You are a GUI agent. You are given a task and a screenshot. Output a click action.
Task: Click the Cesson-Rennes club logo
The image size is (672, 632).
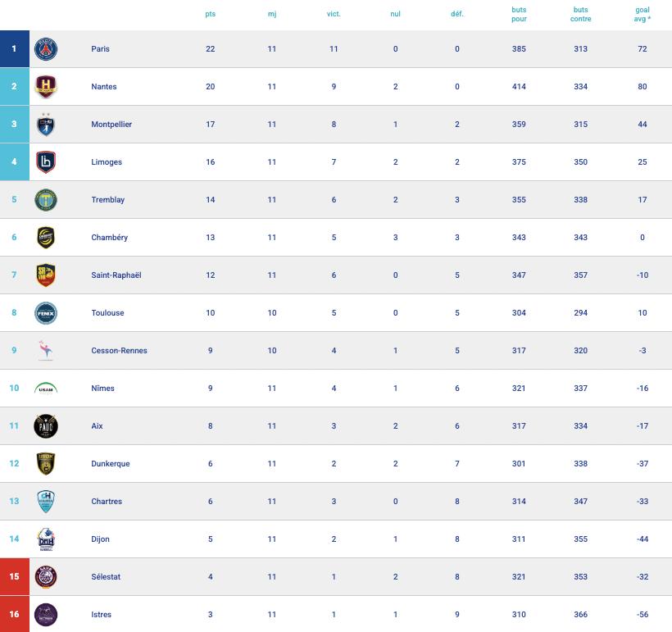(x=46, y=351)
